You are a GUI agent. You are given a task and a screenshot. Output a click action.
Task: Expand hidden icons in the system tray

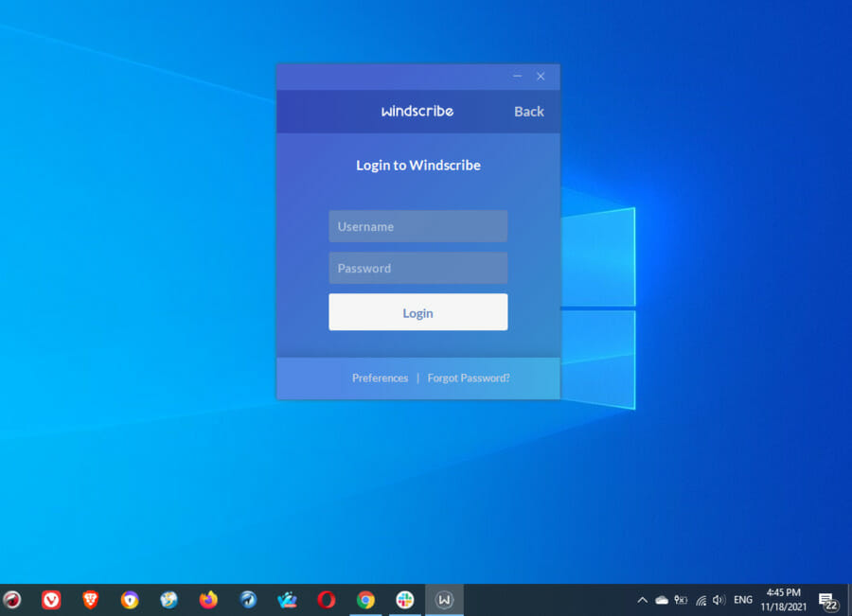pyautogui.click(x=642, y=600)
